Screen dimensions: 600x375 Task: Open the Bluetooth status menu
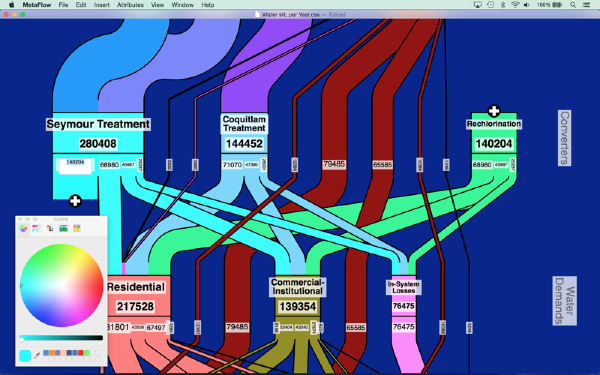tap(503, 5)
